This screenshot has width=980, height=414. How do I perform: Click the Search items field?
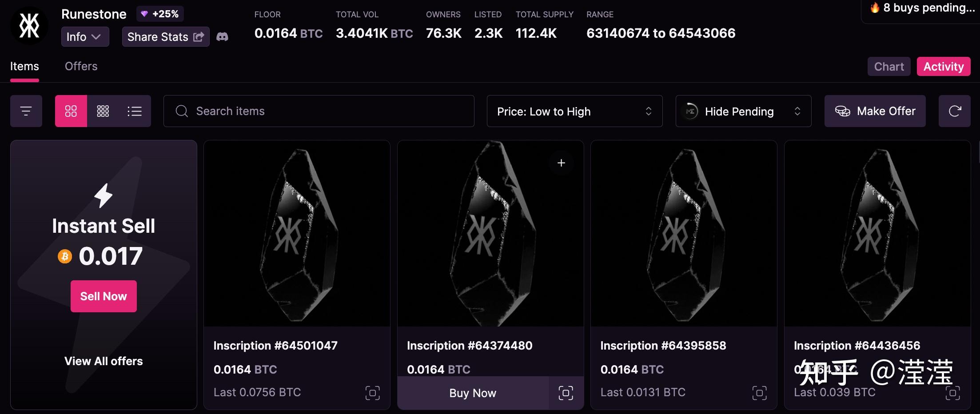click(319, 111)
